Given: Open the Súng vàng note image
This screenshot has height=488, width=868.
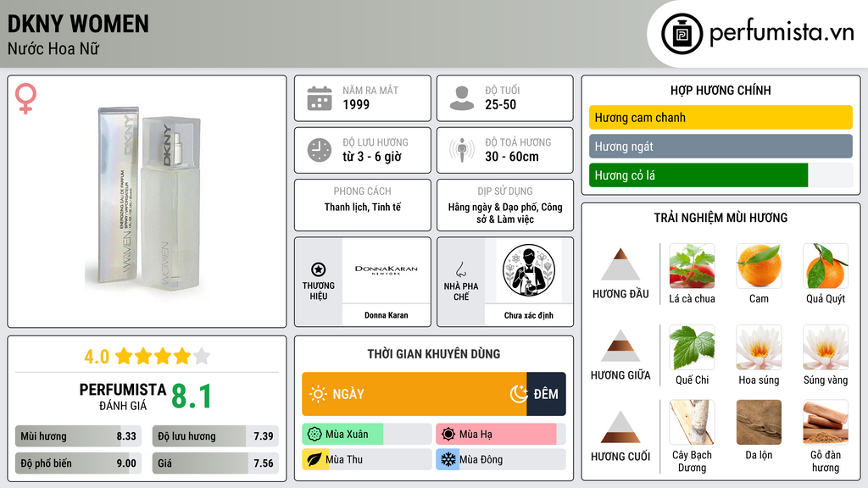Looking at the screenshot, I should (826, 347).
